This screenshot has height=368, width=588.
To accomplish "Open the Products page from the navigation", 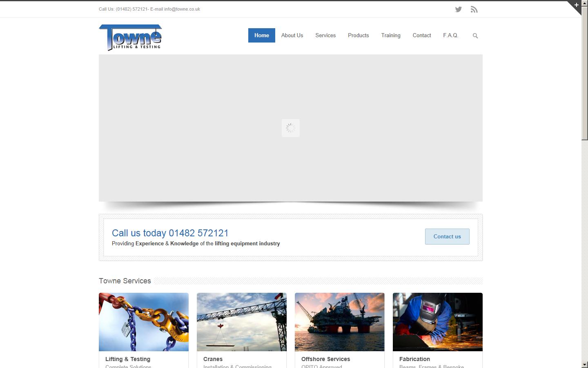I will tap(358, 35).
